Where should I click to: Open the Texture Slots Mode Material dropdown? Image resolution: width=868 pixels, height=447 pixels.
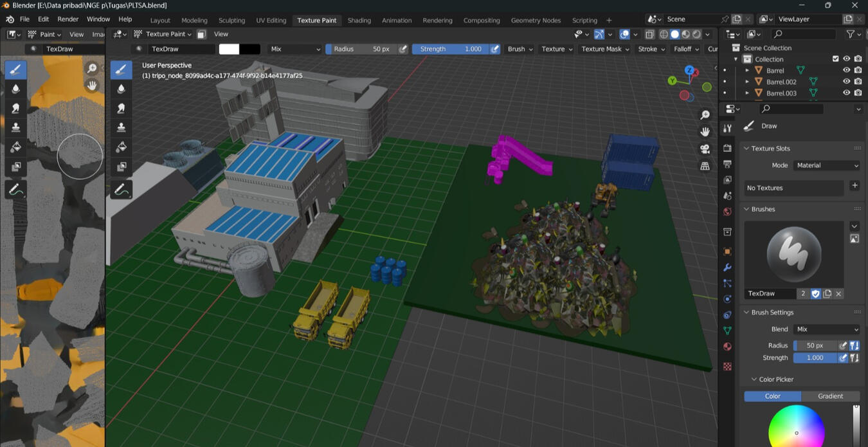[x=826, y=165]
